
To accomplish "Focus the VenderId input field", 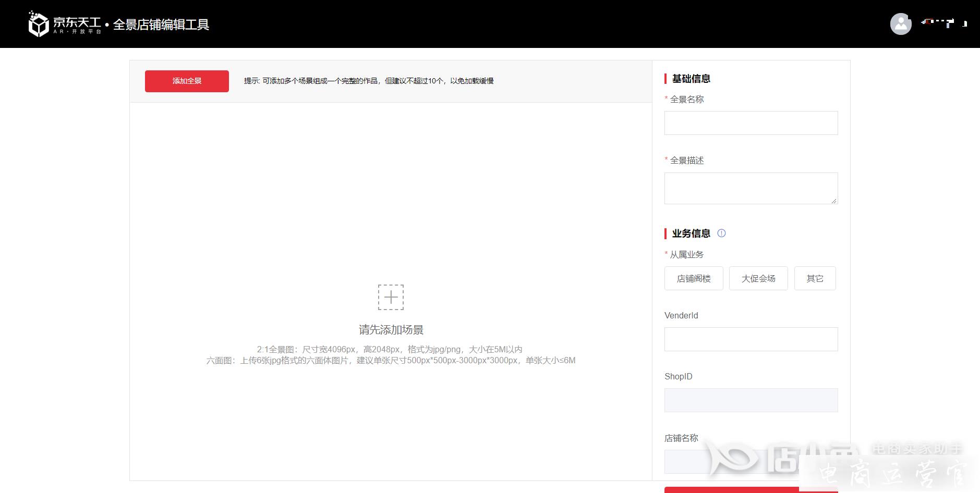I will coord(751,339).
